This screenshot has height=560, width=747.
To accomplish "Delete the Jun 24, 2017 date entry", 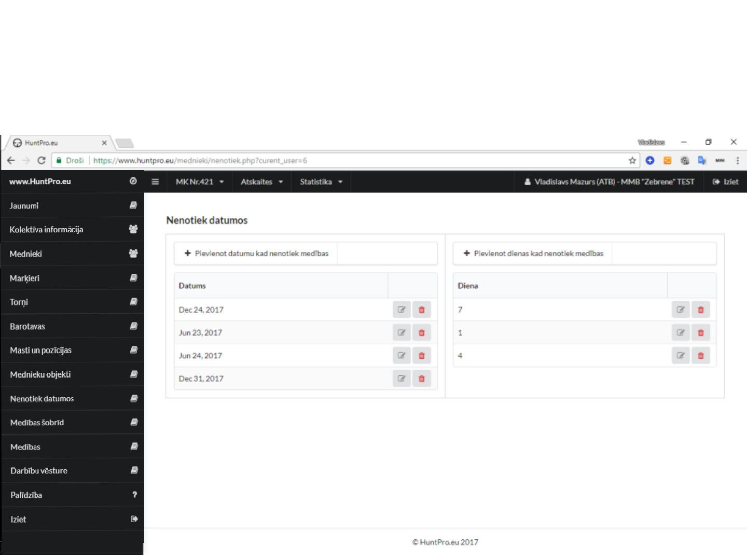I will [422, 355].
